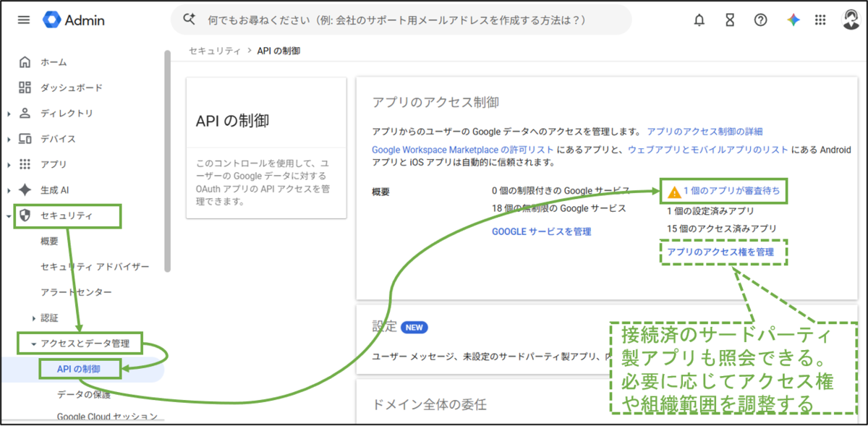Open the account avatar menu

pyautogui.click(x=851, y=20)
